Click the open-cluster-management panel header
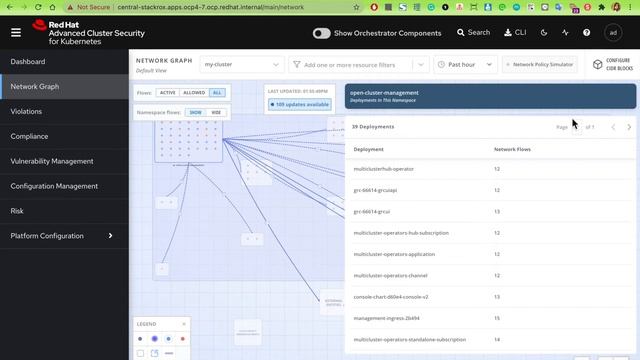Viewport: 640px width, 360px height. (490, 96)
